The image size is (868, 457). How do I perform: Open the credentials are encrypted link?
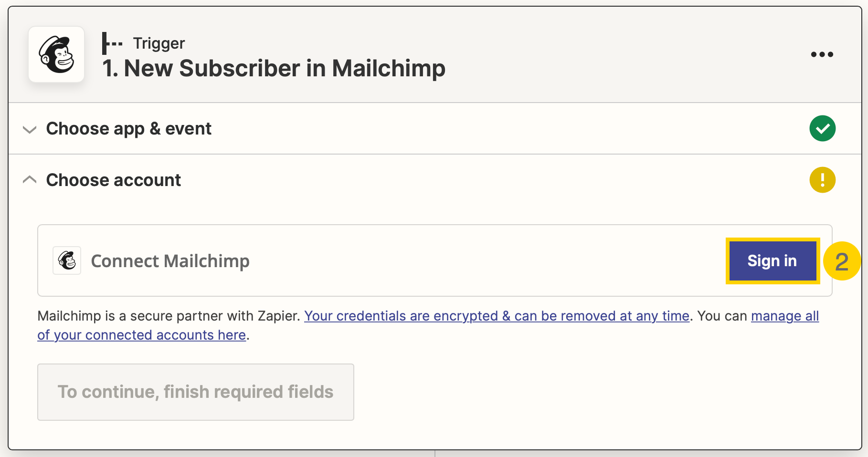pyautogui.click(x=497, y=316)
